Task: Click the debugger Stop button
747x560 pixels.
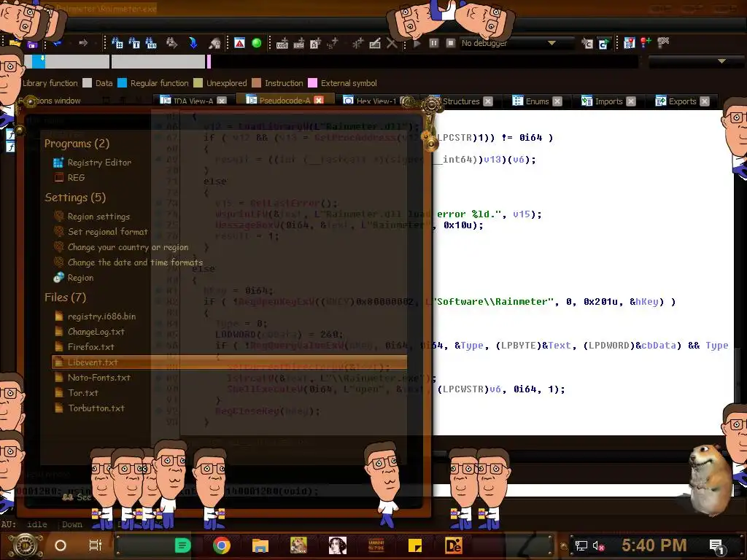Action: click(x=450, y=43)
